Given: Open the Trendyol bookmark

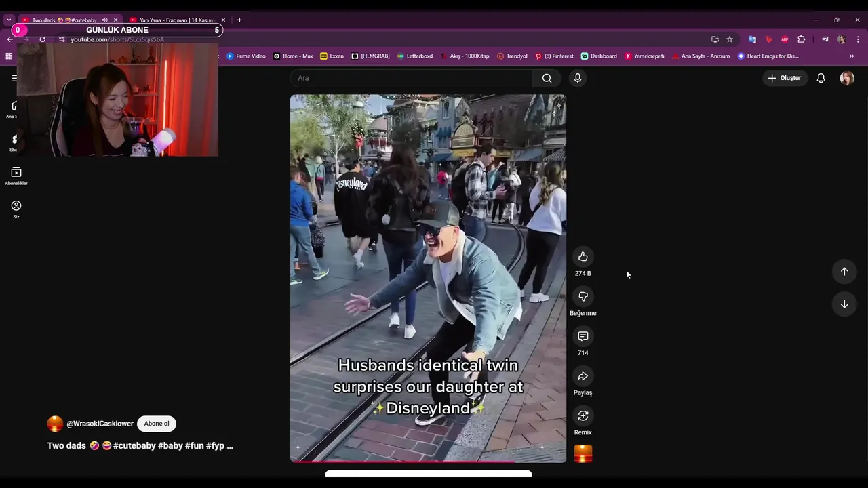Looking at the screenshot, I should point(512,56).
